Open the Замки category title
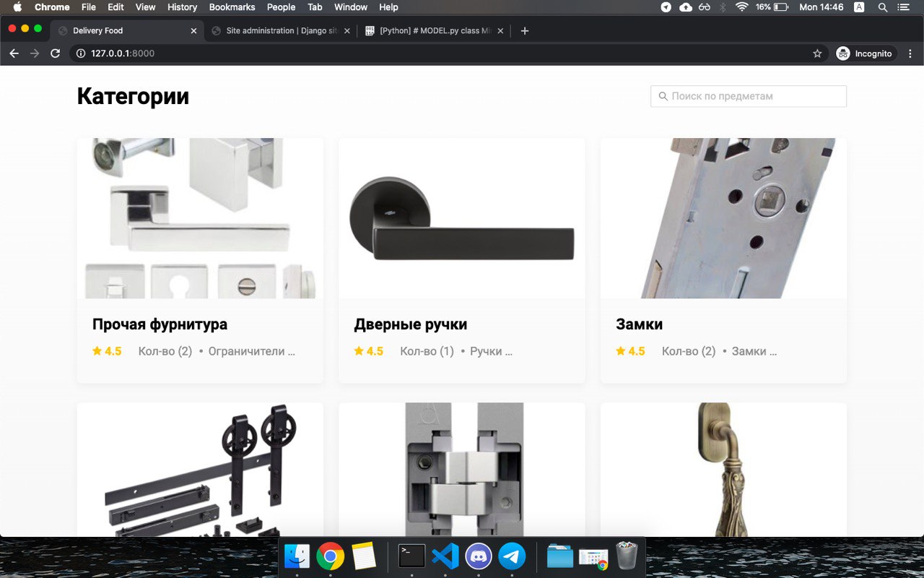924x578 pixels. pyautogui.click(x=640, y=324)
